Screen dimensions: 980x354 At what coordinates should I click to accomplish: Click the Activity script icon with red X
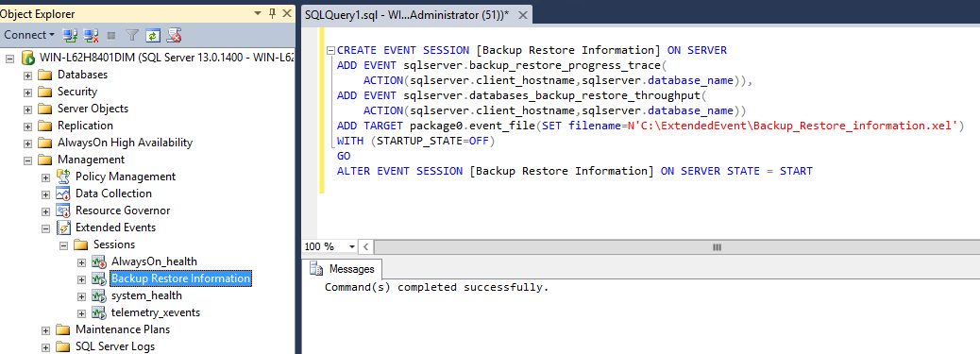[x=175, y=35]
